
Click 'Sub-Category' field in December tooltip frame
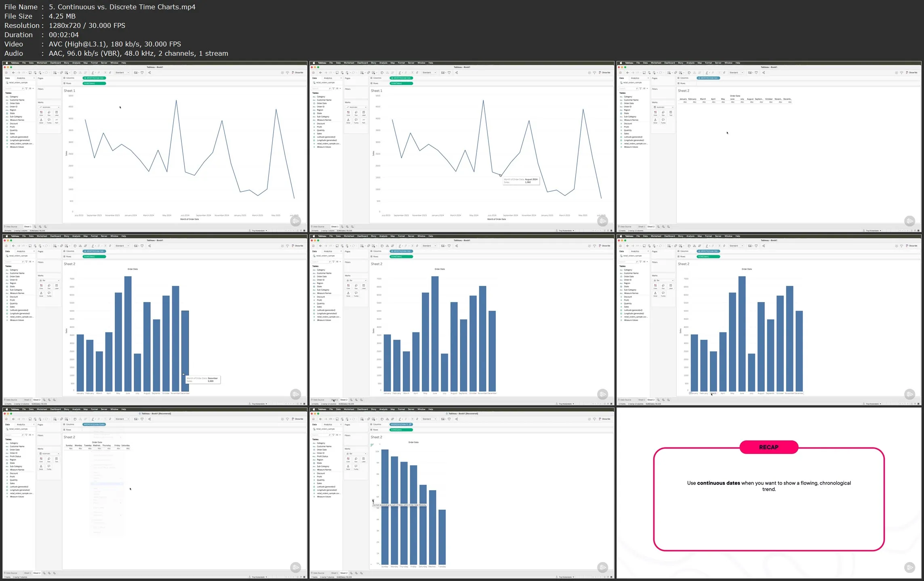(16, 290)
